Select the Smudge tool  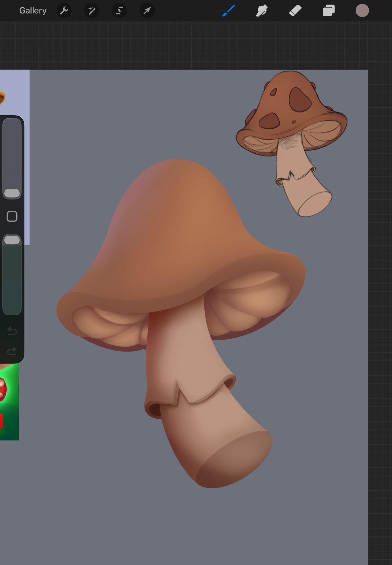[262, 11]
